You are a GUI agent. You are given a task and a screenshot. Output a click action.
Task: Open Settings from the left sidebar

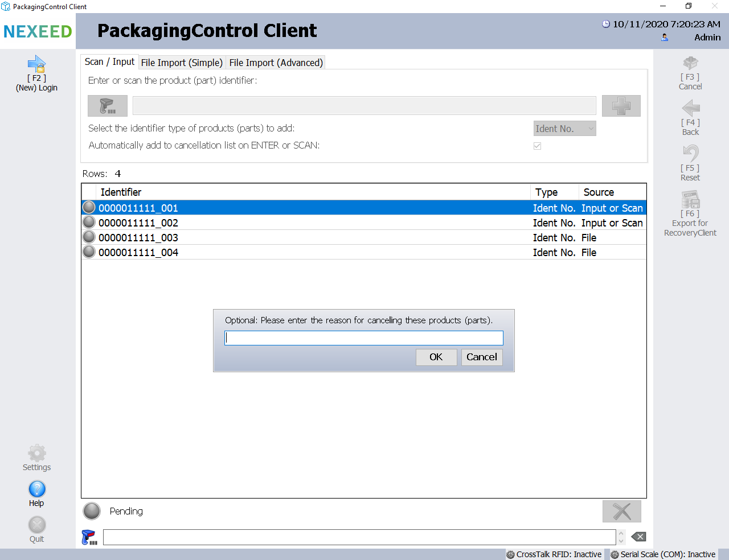pos(37,454)
